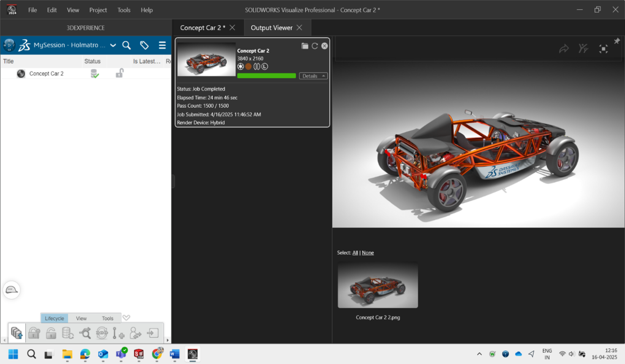Select the Concept Car 2 2.png thumbnail
Screen dimensions: 625x364
378,286
